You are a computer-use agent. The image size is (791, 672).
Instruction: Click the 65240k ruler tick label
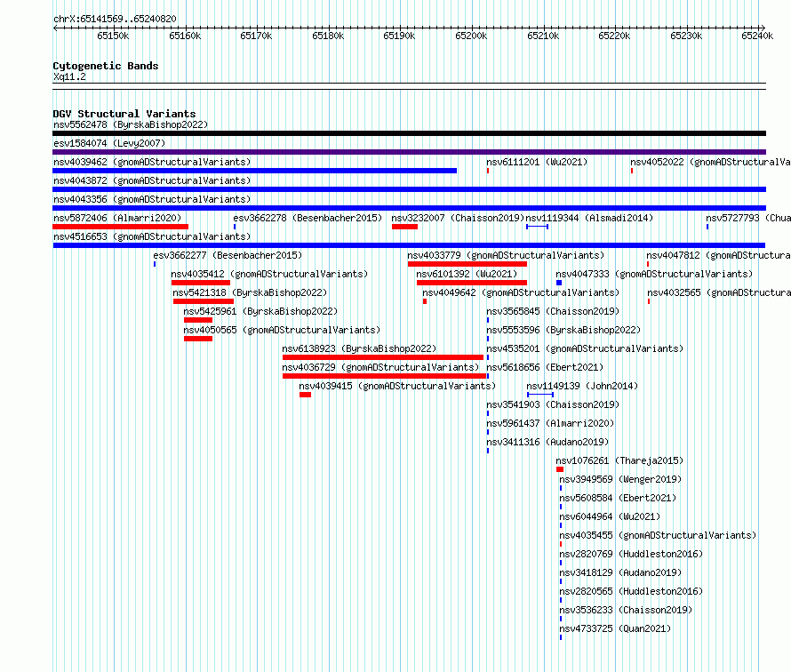[x=757, y=36]
